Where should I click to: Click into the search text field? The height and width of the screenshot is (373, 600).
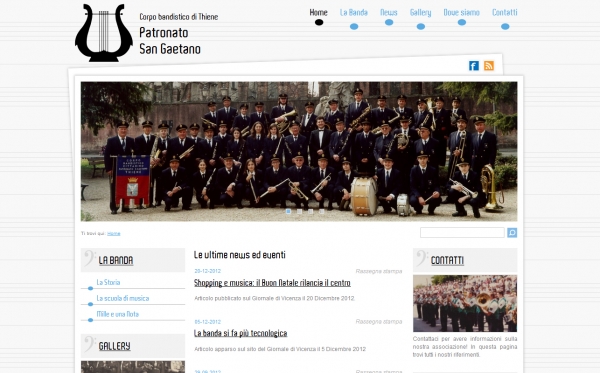point(462,233)
